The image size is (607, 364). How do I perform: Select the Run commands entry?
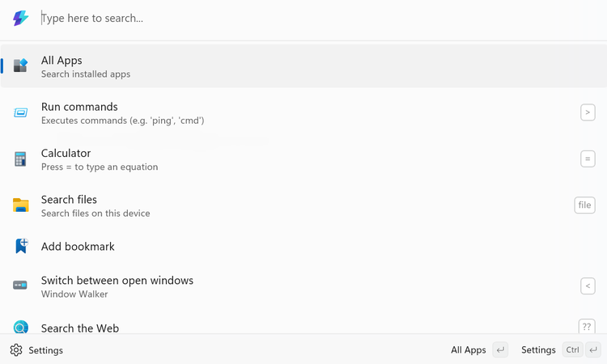coord(303,112)
